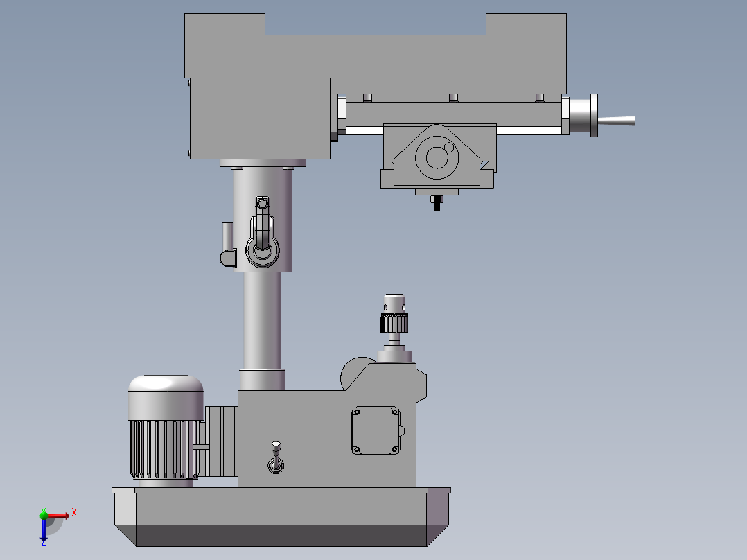
Task: Select the small lever knob on gearbox front
Action: [x=276, y=457]
